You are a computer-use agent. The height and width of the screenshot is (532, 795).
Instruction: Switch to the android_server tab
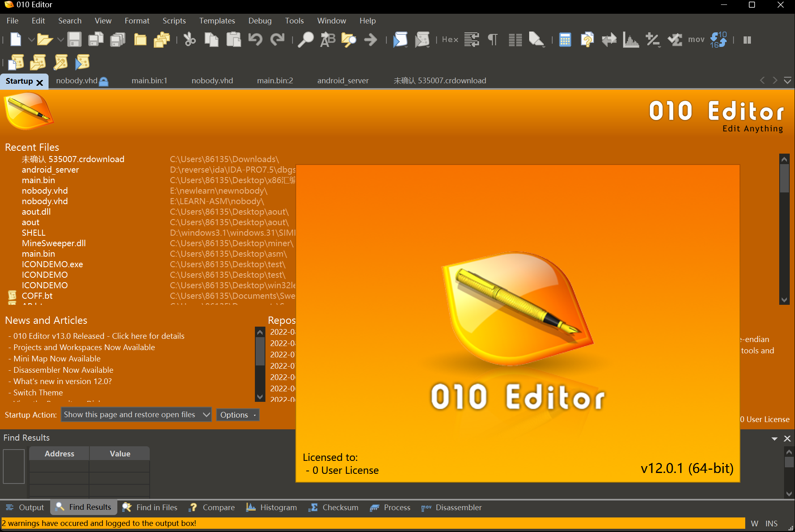click(x=343, y=80)
